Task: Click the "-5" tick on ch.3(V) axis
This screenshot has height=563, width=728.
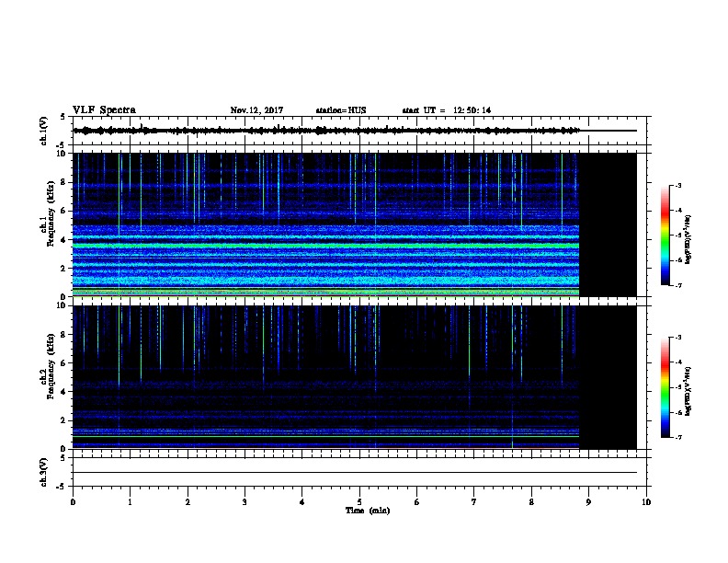Action: click(x=63, y=487)
